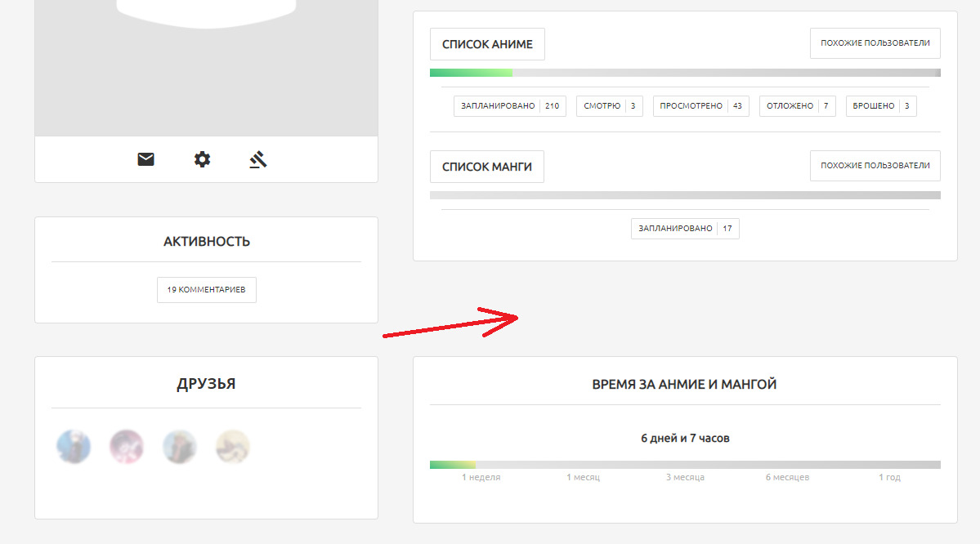980x544 pixels.
Task: Open first friend's avatar in Друзья
Action: tap(74, 447)
